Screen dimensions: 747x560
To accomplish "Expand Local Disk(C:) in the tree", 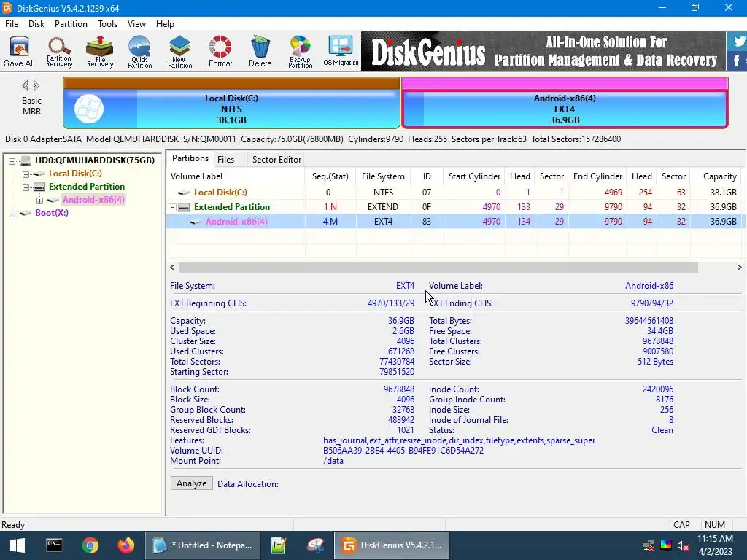I will 26,174.
